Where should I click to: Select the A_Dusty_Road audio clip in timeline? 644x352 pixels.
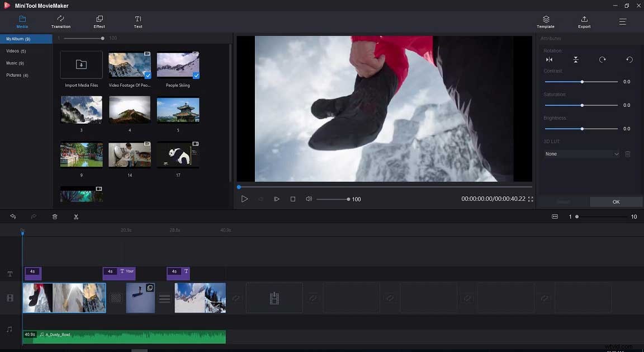[123, 335]
